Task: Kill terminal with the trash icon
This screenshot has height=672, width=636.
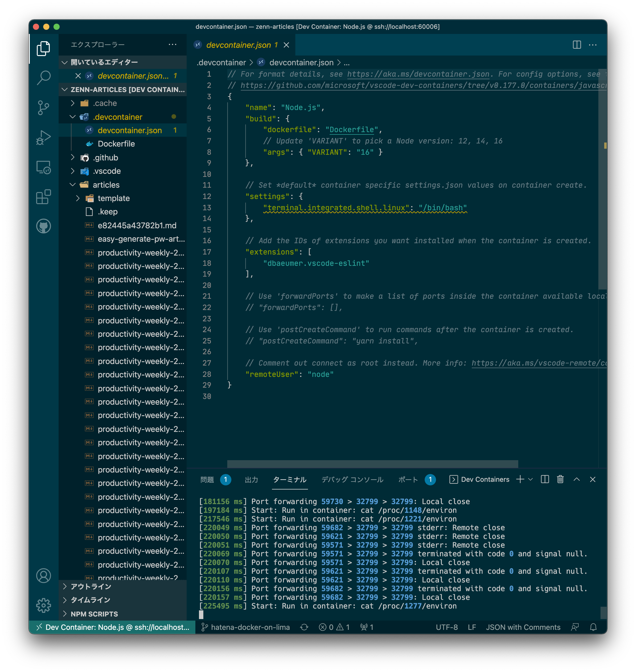Action: coord(560,479)
